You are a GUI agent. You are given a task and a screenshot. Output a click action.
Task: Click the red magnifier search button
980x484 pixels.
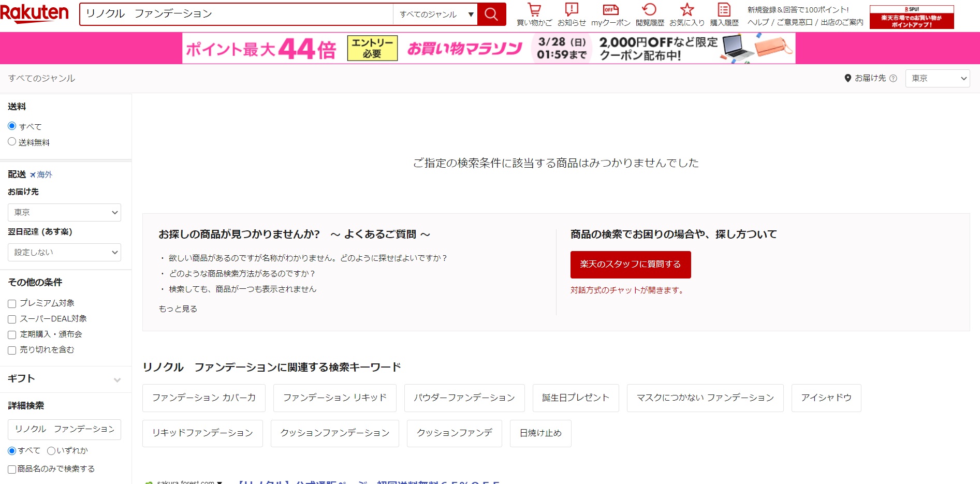coord(491,14)
